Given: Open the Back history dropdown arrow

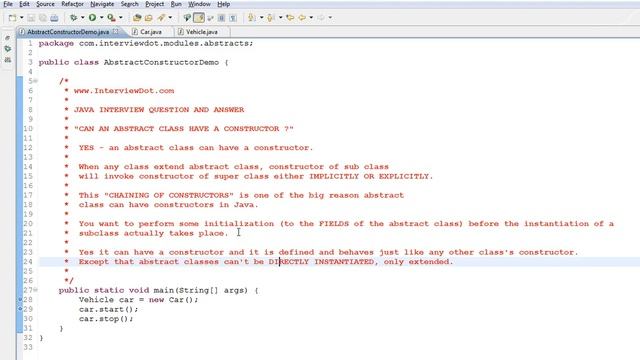Looking at the screenshot, I should [311, 18].
